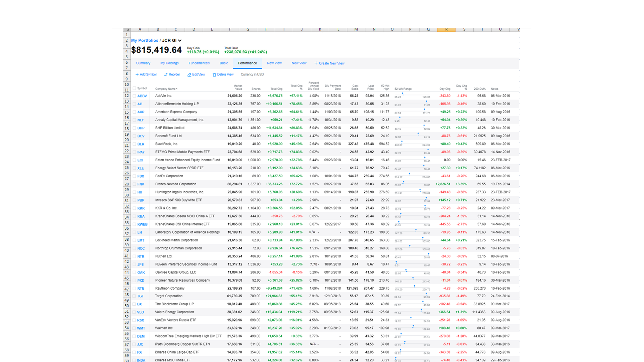Check the box for KKR row
Screen dimensions: 644x362
click(x=135, y=208)
